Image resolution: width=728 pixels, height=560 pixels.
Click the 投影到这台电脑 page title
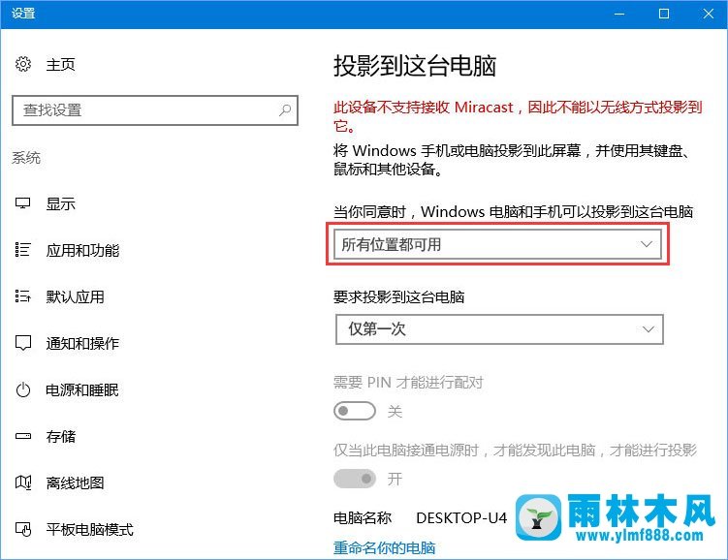click(x=415, y=66)
